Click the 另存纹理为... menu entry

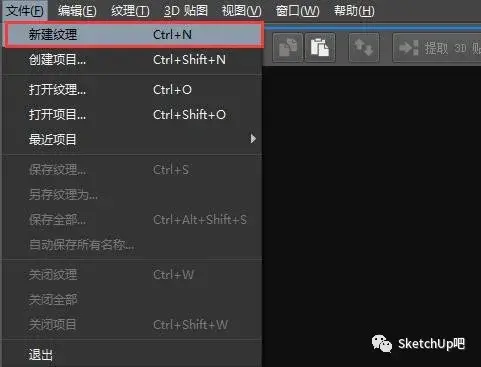132,195
